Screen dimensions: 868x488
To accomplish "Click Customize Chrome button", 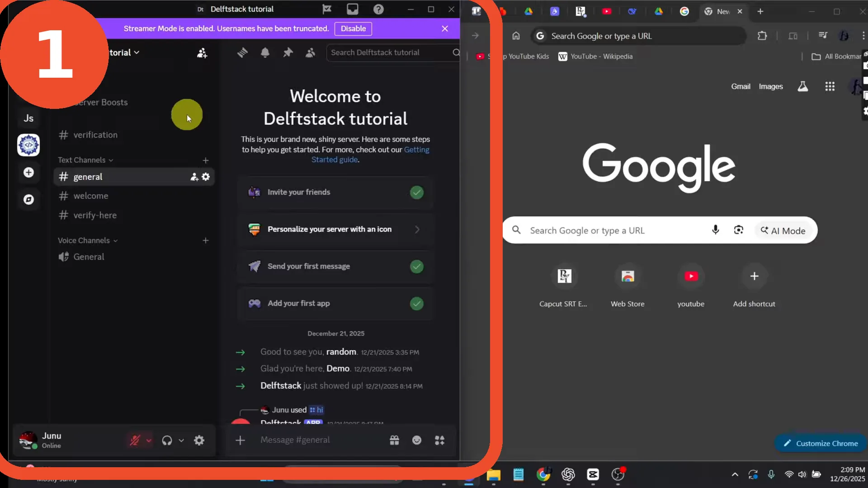I will pyautogui.click(x=821, y=443).
